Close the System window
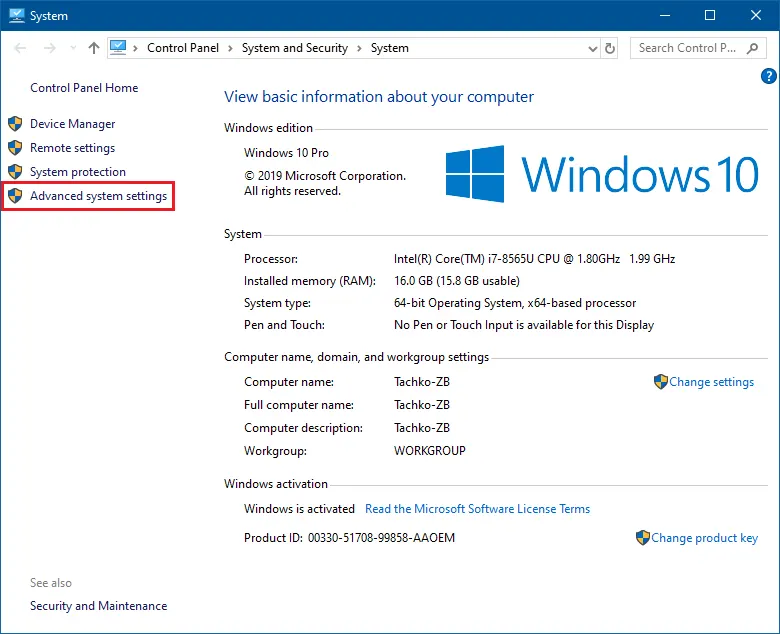 (756, 15)
